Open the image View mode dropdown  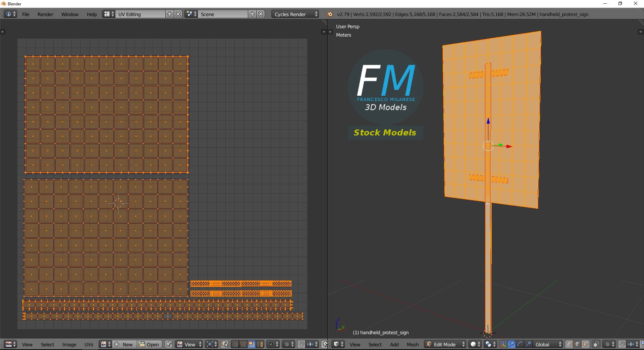pyautogui.click(x=189, y=344)
